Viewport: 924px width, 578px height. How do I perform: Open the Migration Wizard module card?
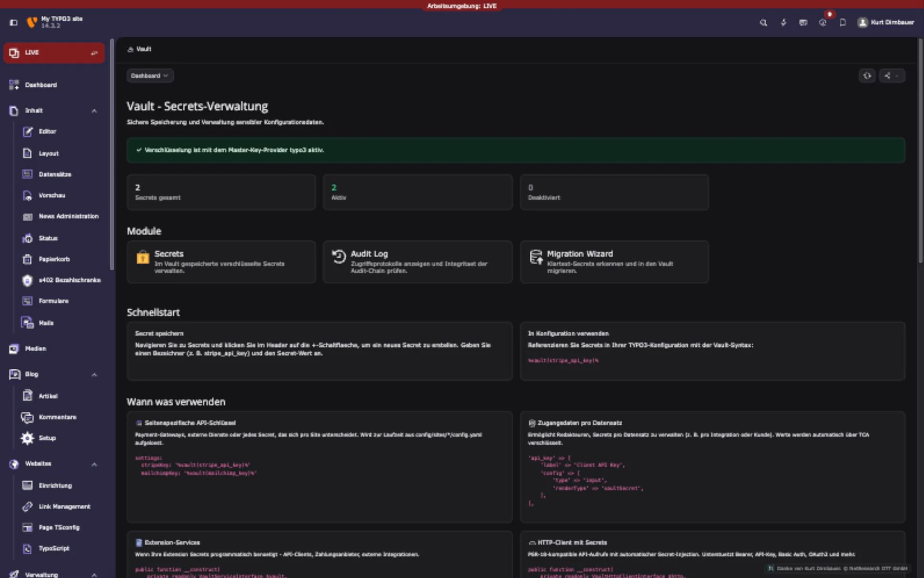[x=614, y=262]
